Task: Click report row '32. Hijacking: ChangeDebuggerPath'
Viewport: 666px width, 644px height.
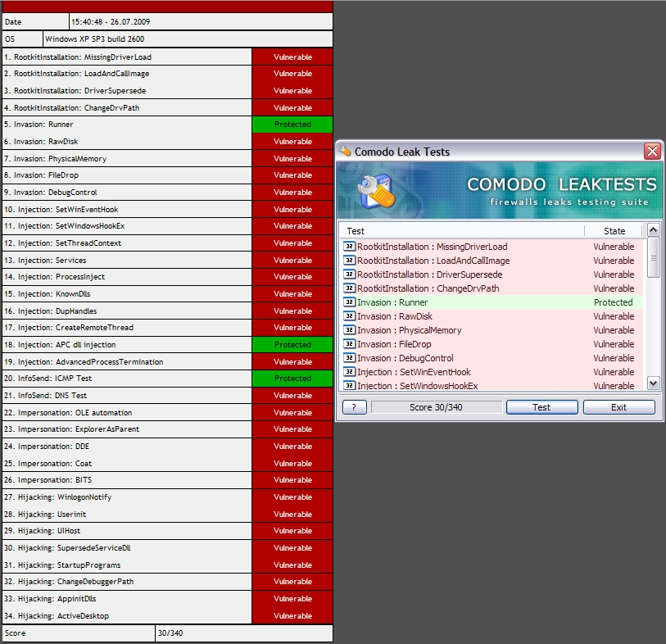Action: click(127, 582)
